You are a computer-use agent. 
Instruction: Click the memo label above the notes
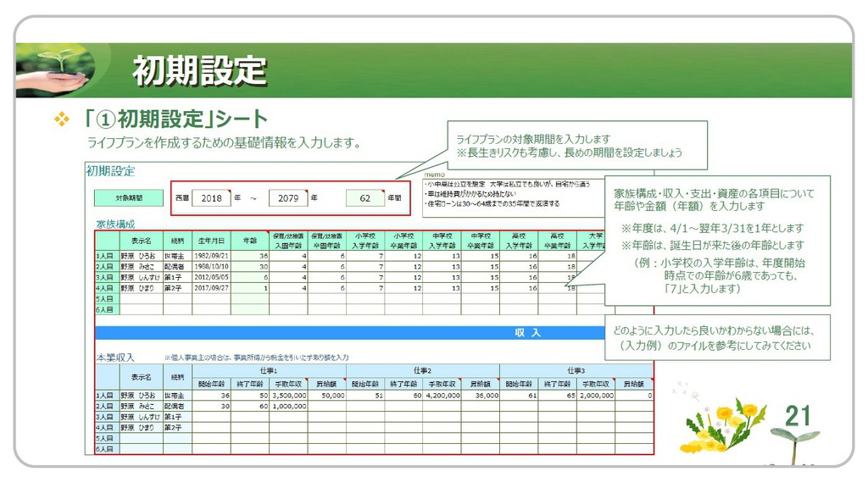[x=435, y=175]
